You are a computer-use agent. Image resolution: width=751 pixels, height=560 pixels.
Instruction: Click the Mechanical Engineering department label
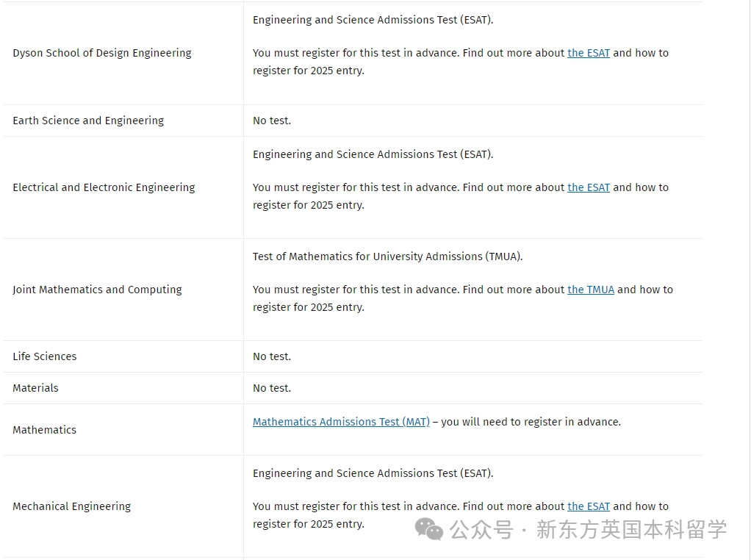[72, 507]
